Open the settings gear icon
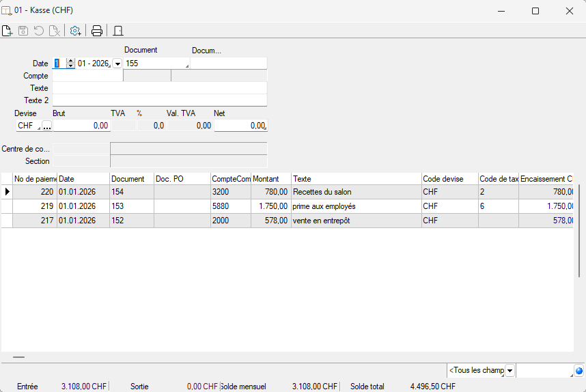 (x=75, y=31)
